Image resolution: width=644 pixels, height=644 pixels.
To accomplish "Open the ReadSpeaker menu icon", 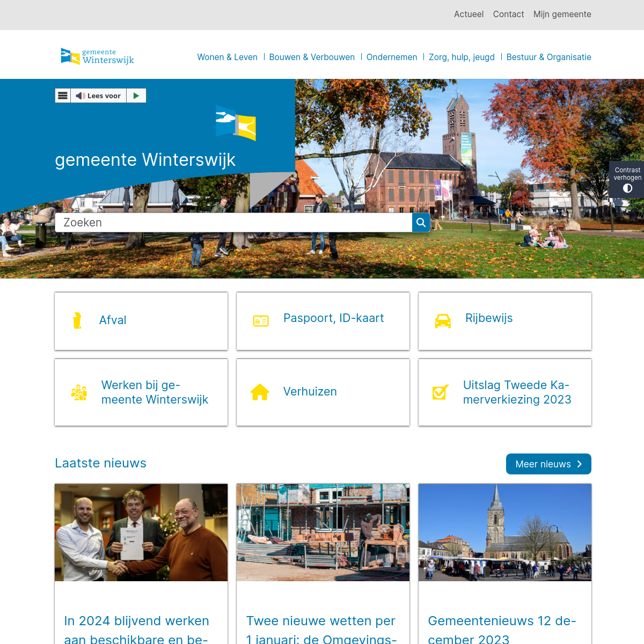I will [63, 96].
